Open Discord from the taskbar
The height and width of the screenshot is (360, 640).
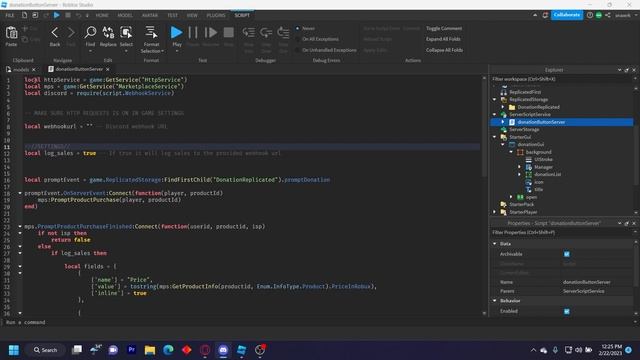click(x=223, y=350)
